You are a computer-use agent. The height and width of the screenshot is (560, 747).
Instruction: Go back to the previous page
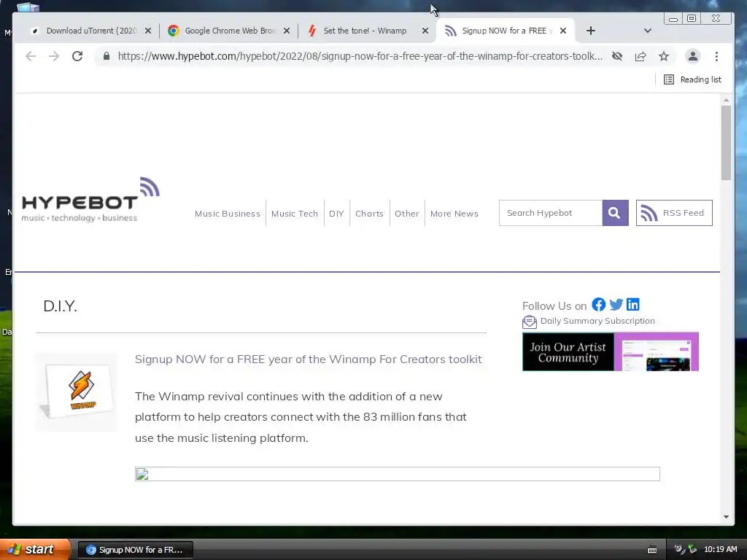pos(31,56)
